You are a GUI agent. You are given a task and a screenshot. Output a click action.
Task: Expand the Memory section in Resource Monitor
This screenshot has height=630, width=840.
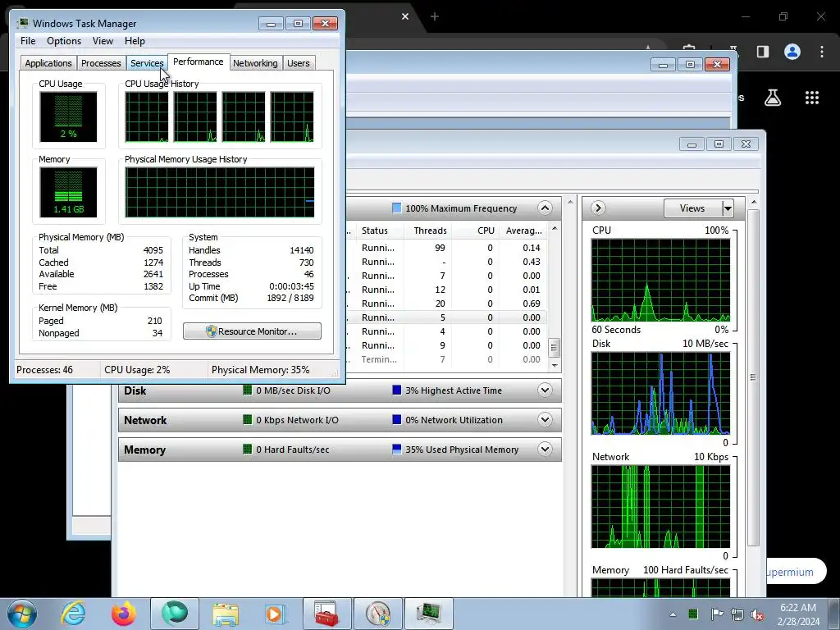(x=545, y=449)
